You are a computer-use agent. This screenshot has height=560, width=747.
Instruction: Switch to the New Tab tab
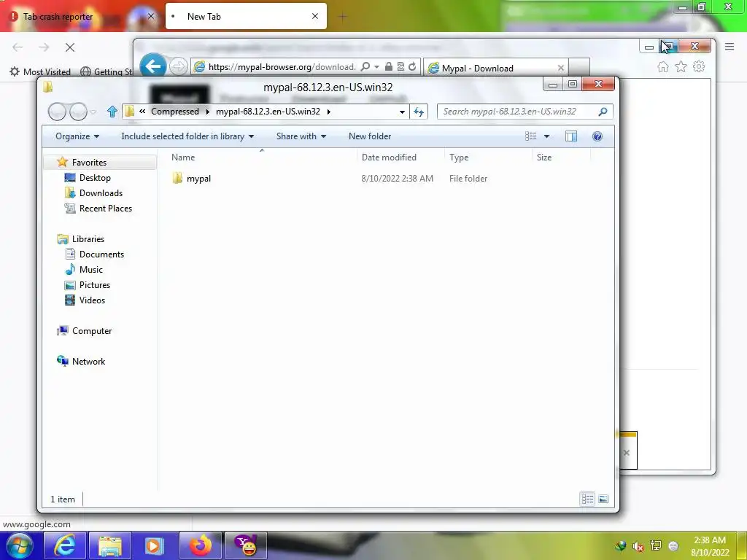pyautogui.click(x=246, y=16)
